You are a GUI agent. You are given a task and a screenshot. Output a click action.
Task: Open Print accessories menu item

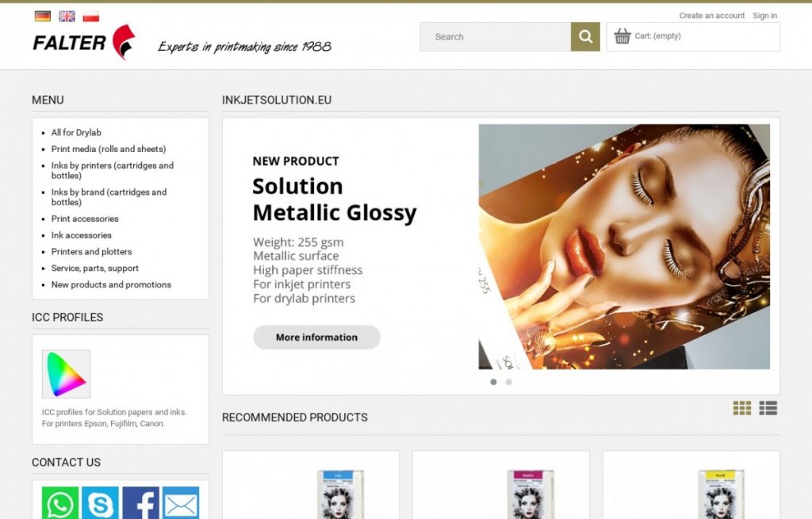pos(85,219)
